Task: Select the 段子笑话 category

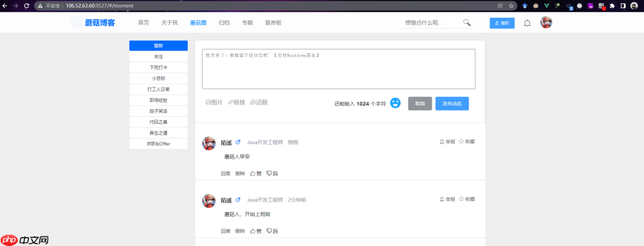Action: pyautogui.click(x=159, y=111)
